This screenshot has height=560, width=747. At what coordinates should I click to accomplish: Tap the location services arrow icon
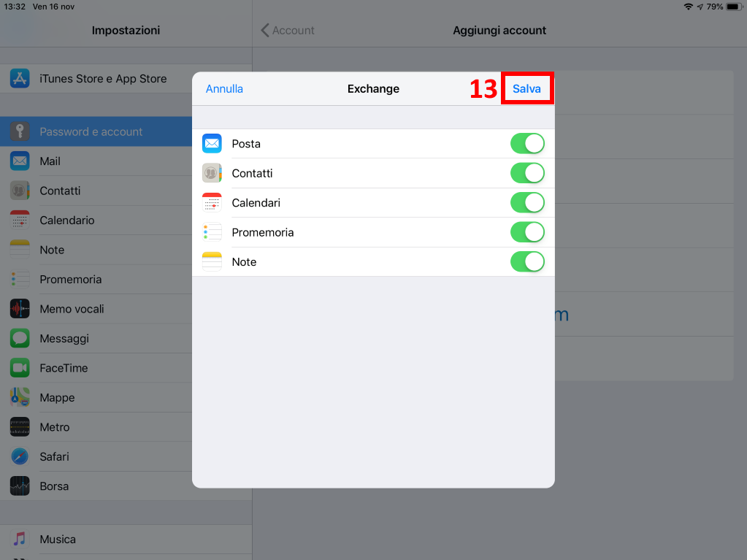700,7
